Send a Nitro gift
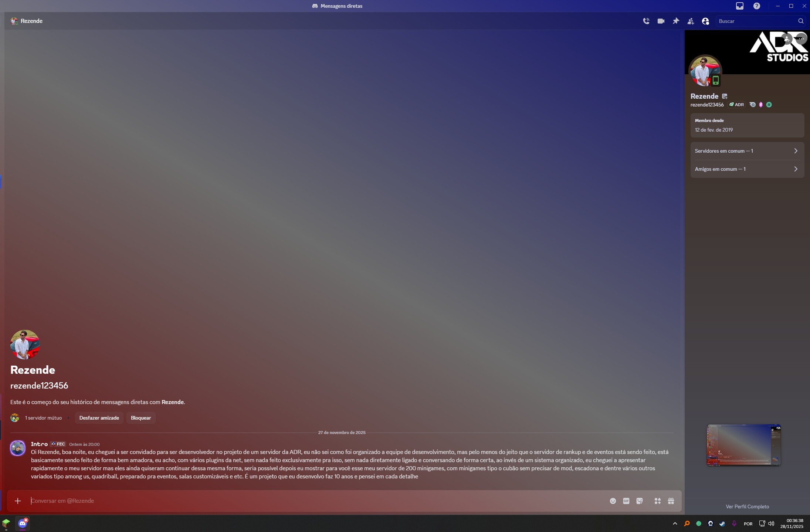The width and height of the screenshot is (810, 532). (x=671, y=501)
